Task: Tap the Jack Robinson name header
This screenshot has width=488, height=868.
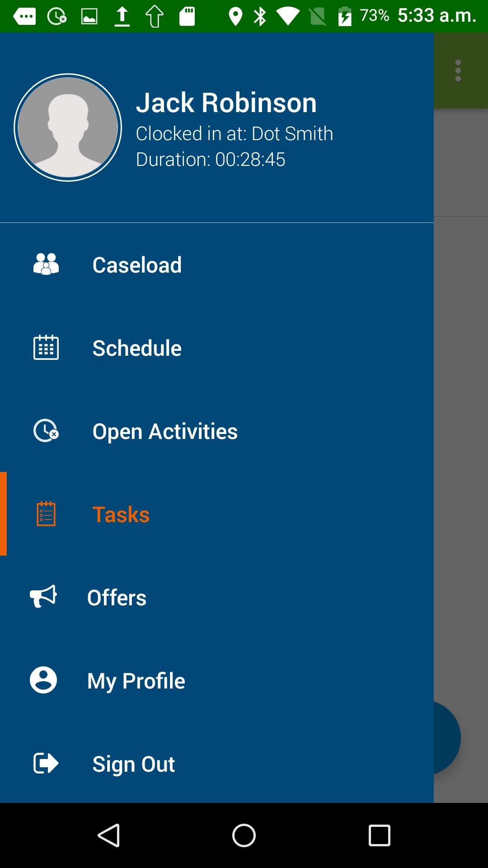Action: click(226, 103)
